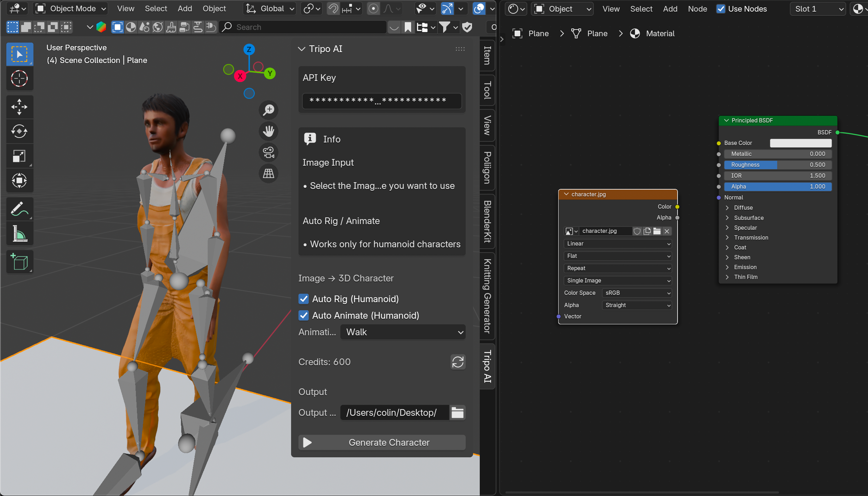Disable Auto Animate (Humanoid) checkbox
The image size is (868, 496).
(x=303, y=316)
